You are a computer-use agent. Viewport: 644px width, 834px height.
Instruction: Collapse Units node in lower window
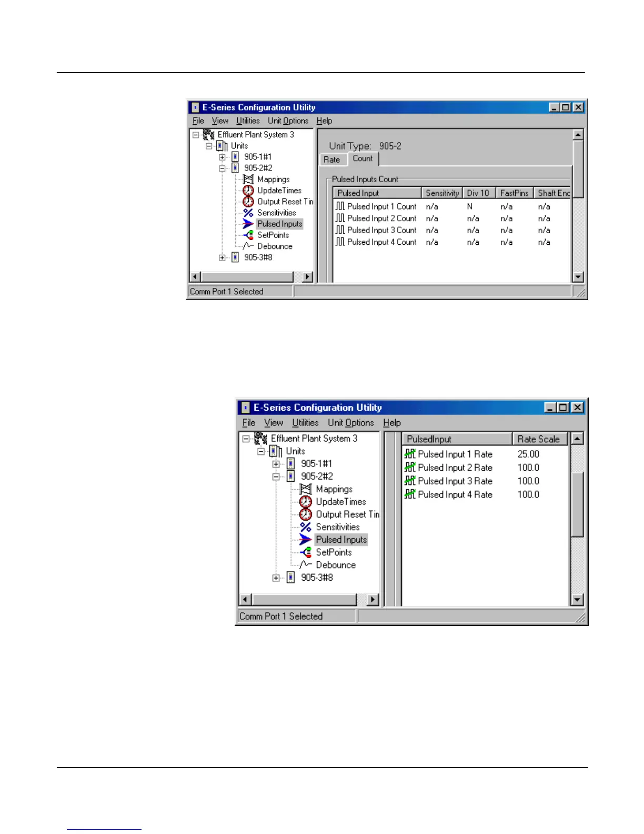(261, 451)
